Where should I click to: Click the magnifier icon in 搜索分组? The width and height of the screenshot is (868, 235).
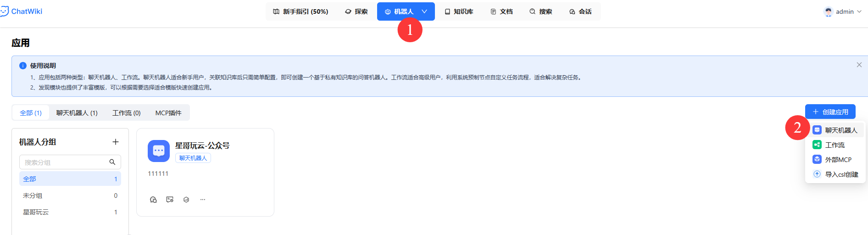point(112,162)
